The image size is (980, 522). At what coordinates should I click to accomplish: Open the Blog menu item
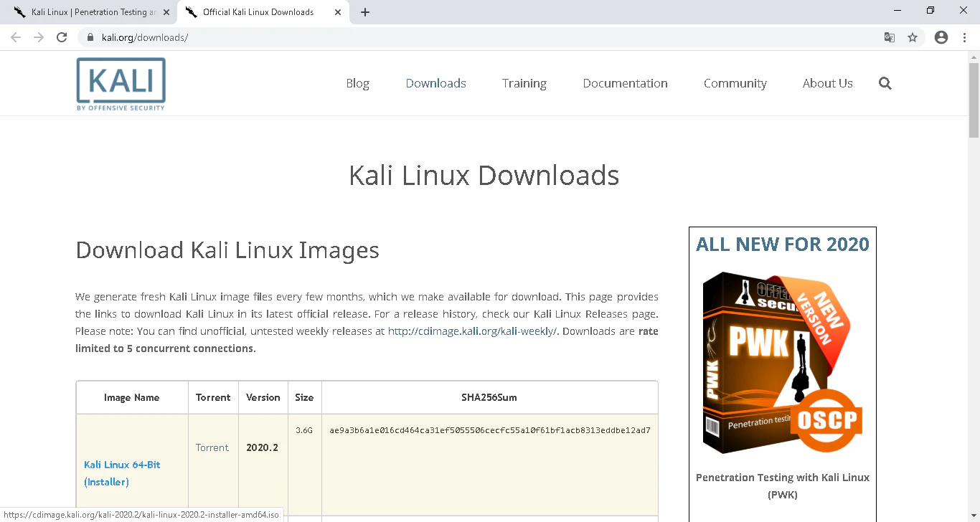pyautogui.click(x=357, y=83)
